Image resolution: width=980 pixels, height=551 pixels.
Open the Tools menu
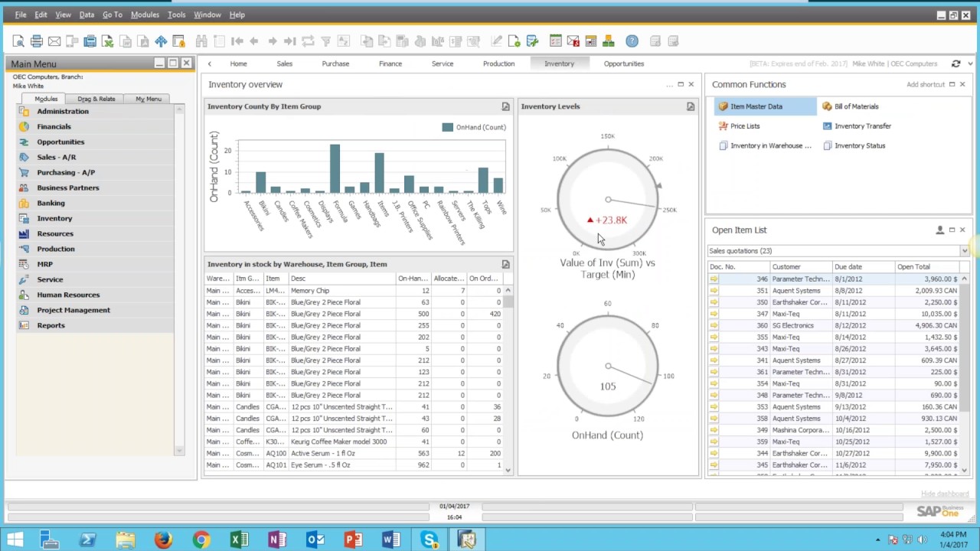click(176, 15)
